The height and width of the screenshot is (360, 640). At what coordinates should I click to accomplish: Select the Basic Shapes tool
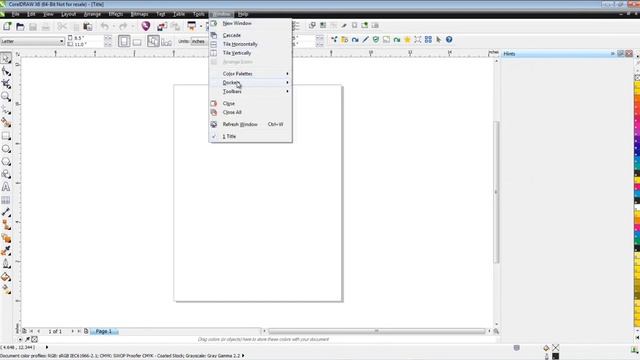click(6, 174)
